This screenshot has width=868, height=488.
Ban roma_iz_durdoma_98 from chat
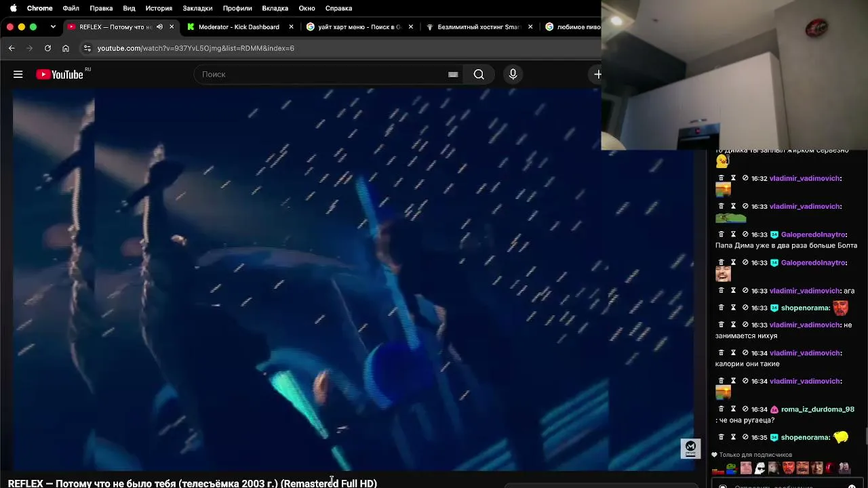[x=745, y=409]
